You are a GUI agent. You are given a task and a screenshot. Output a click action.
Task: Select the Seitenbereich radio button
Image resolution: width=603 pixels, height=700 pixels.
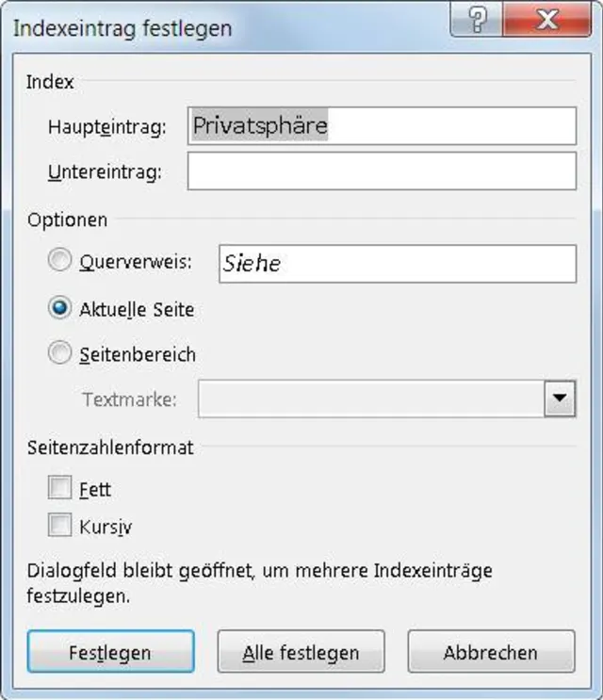(60, 354)
